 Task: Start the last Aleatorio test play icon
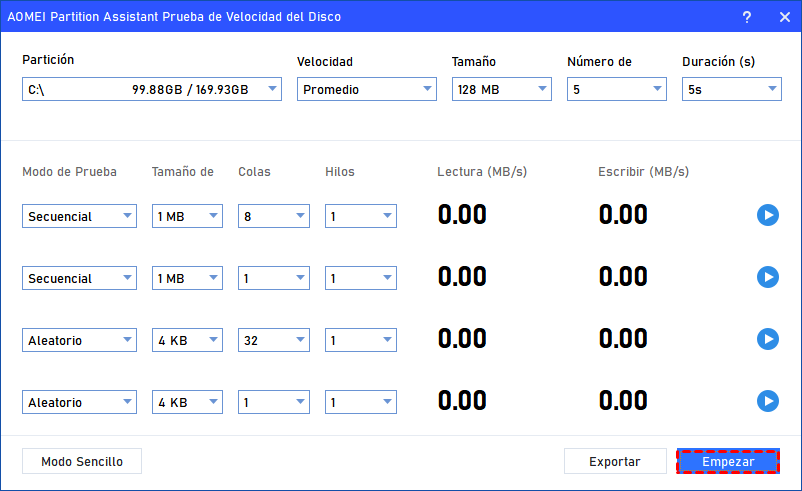(x=767, y=401)
